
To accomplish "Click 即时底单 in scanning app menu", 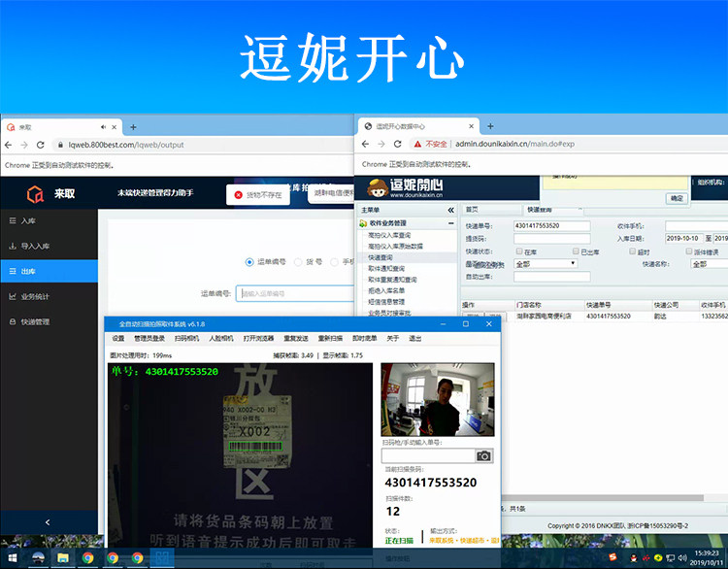I will coord(364,338).
